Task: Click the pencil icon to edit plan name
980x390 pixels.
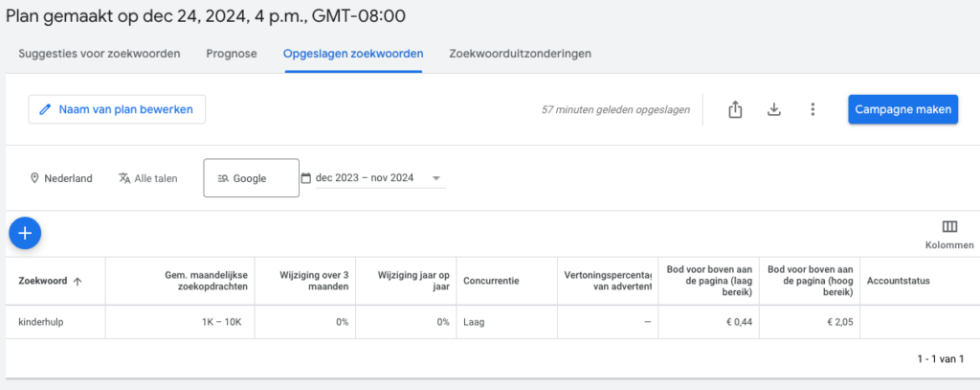Action: pos(44,109)
